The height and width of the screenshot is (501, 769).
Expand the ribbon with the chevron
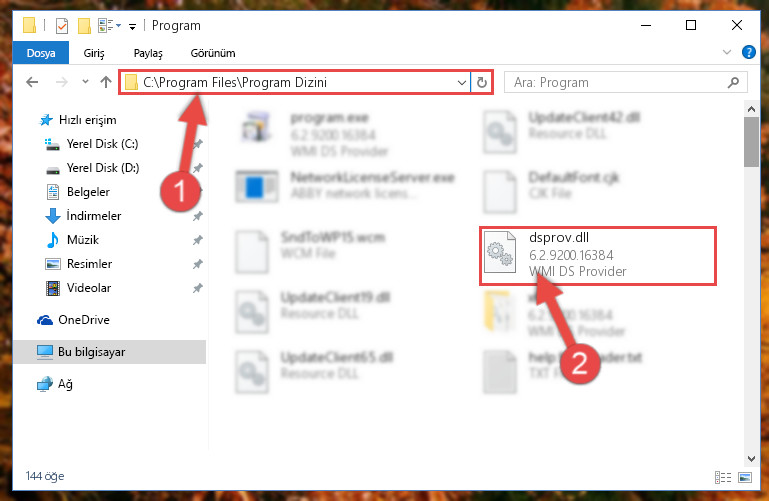click(727, 52)
